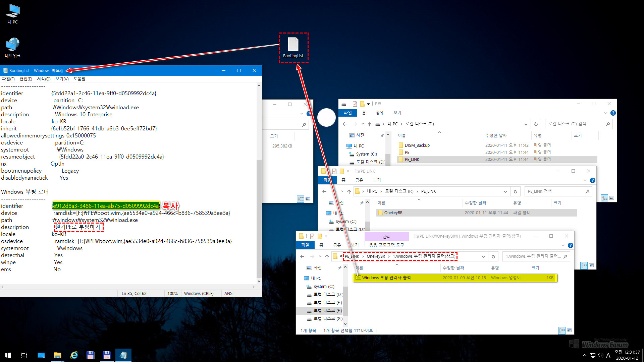This screenshot has width=644, height=362.
Task: Select DISM_Backup folder in F:\ window
Action: click(417, 145)
